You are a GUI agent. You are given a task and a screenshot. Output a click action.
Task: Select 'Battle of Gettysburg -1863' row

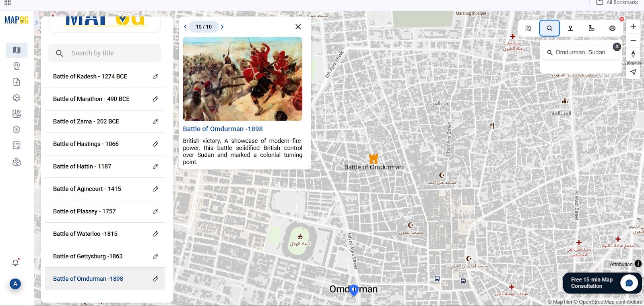pyautogui.click(x=105, y=257)
